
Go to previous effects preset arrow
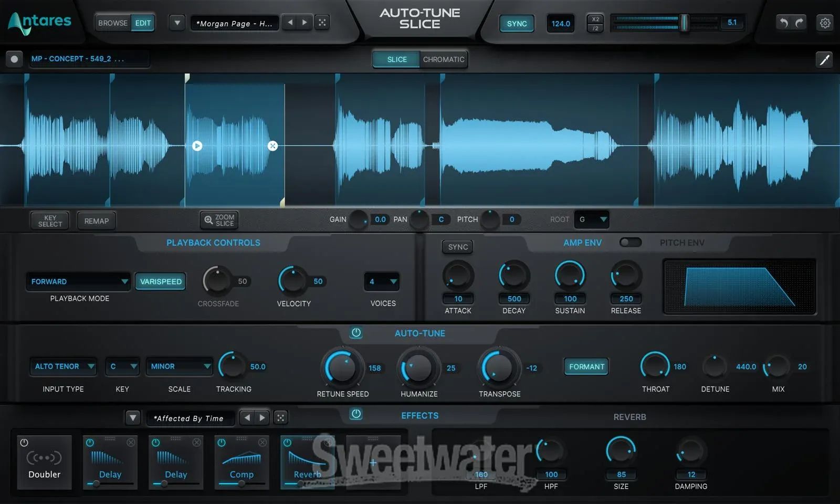[247, 418]
